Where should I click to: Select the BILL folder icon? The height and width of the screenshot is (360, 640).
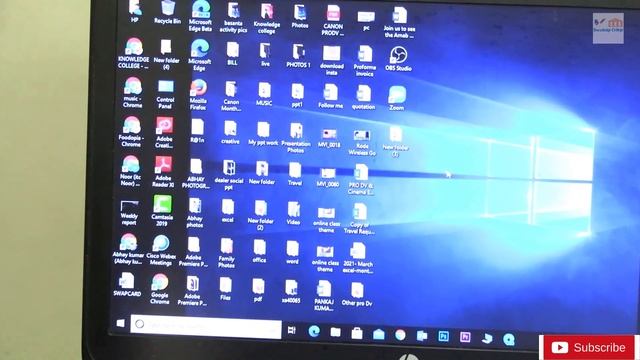[x=232, y=54]
